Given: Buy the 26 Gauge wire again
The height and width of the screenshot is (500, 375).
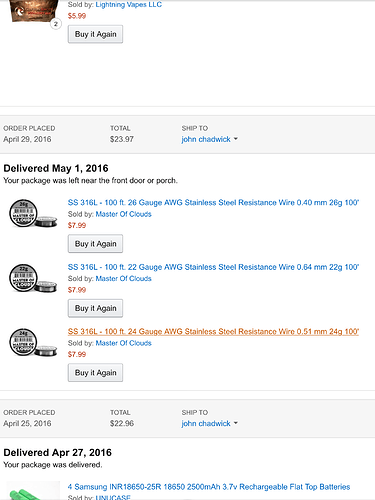Looking at the screenshot, I should [x=95, y=244].
